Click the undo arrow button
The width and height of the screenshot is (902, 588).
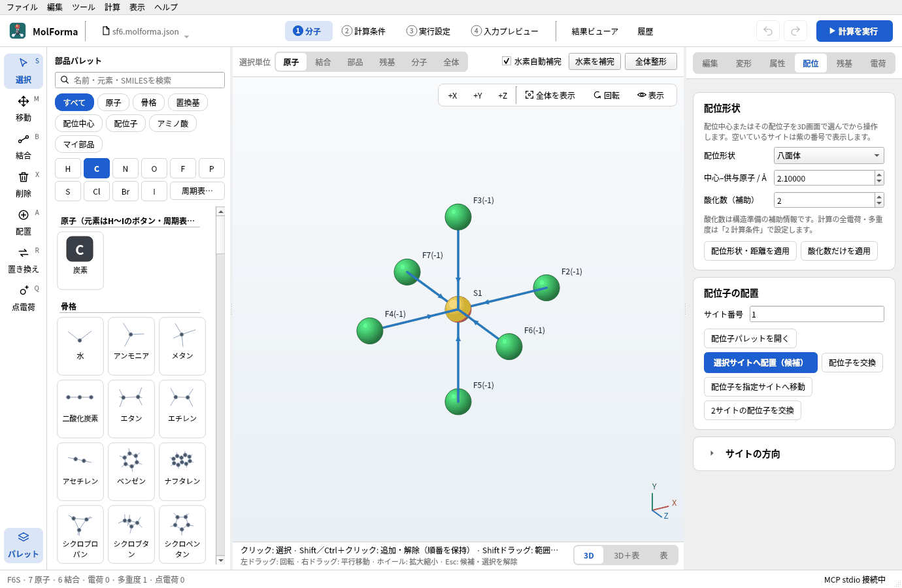pos(768,31)
